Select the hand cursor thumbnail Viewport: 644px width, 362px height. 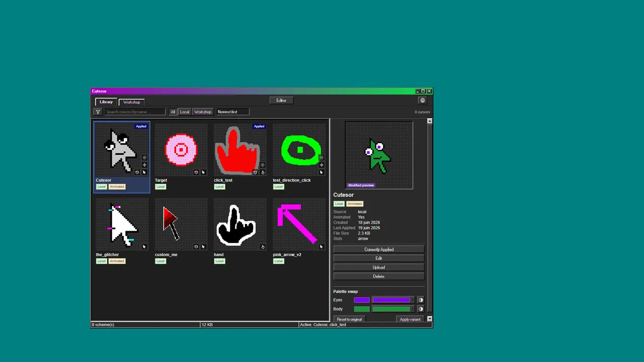tap(240, 224)
